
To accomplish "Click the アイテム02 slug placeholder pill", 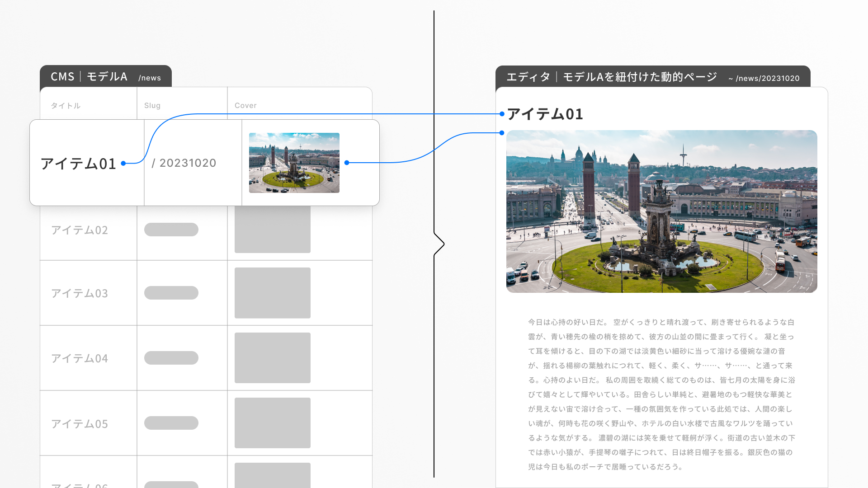I will coord(171,230).
